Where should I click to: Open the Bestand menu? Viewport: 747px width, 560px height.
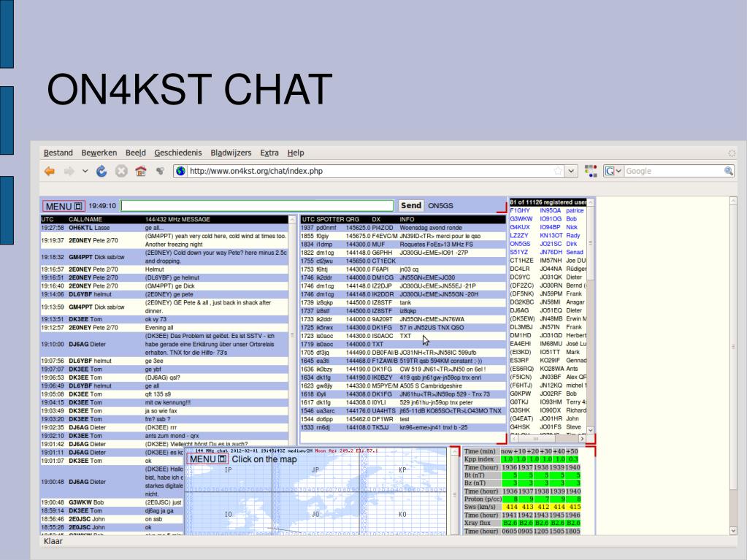tap(58, 153)
